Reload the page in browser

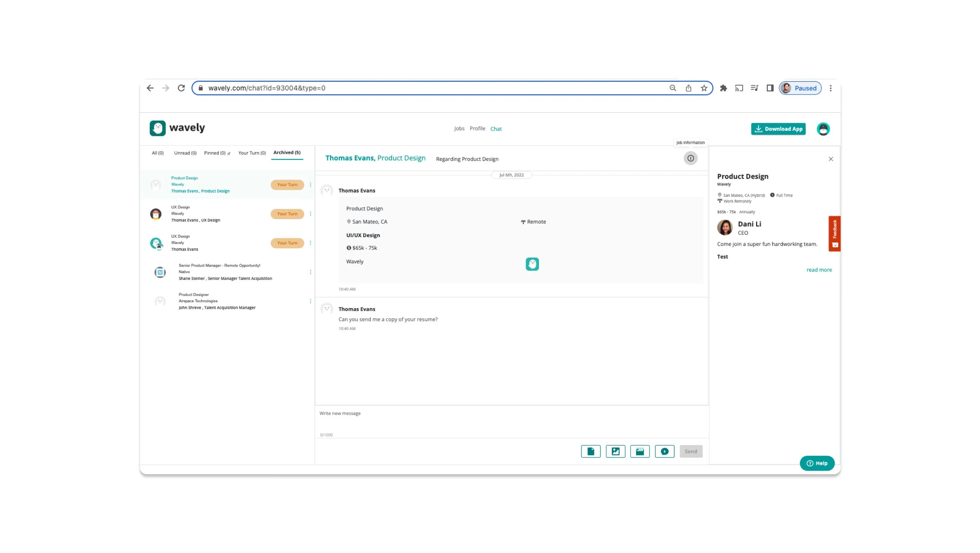tap(181, 88)
